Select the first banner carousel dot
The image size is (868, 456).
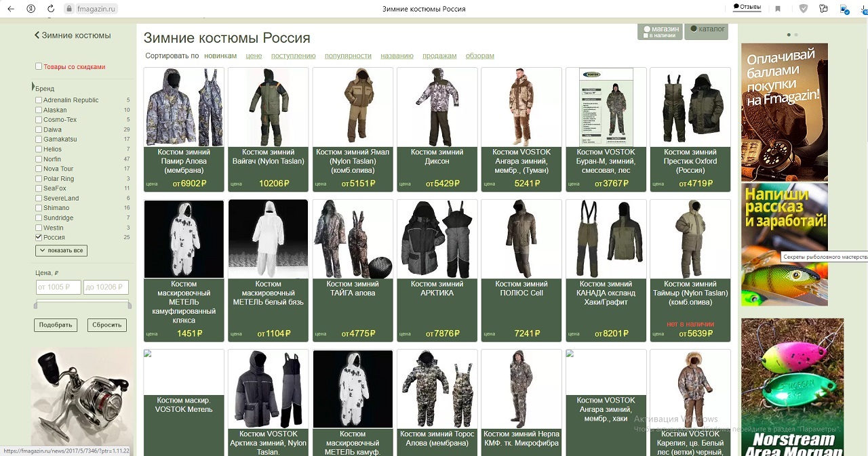[x=789, y=35]
